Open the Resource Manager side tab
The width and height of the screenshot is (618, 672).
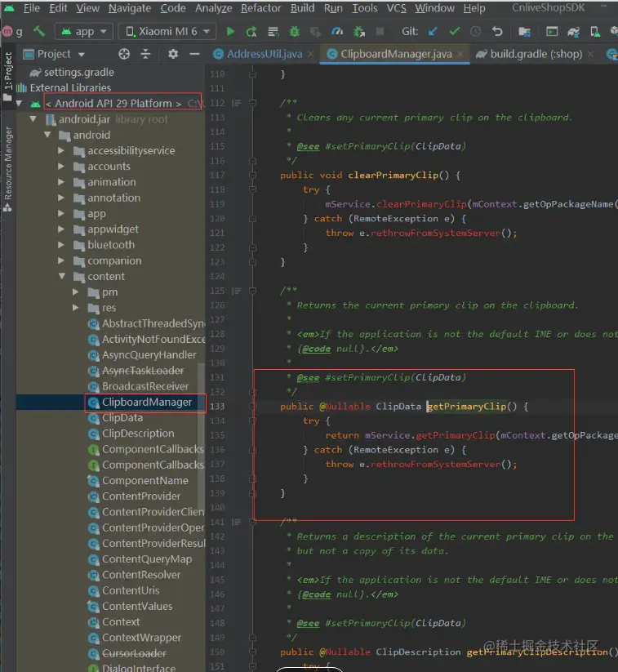[x=7, y=169]
